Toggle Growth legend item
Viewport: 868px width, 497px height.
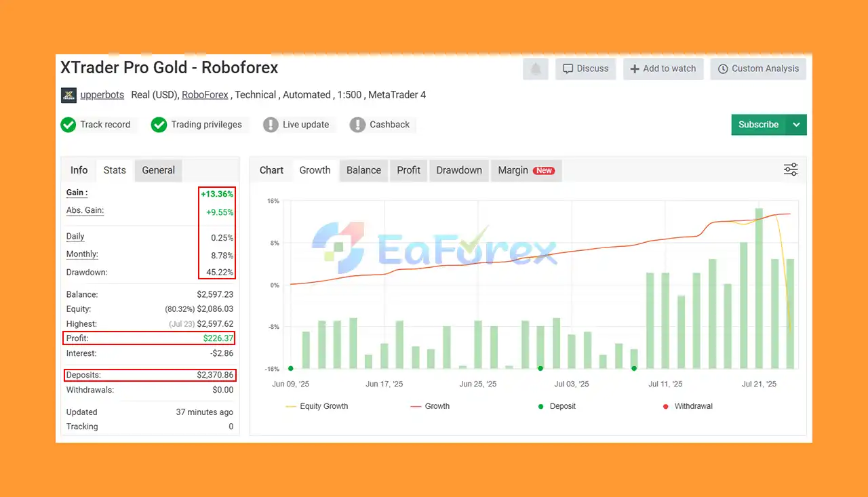pyautogui.click(x=430, y=406)
